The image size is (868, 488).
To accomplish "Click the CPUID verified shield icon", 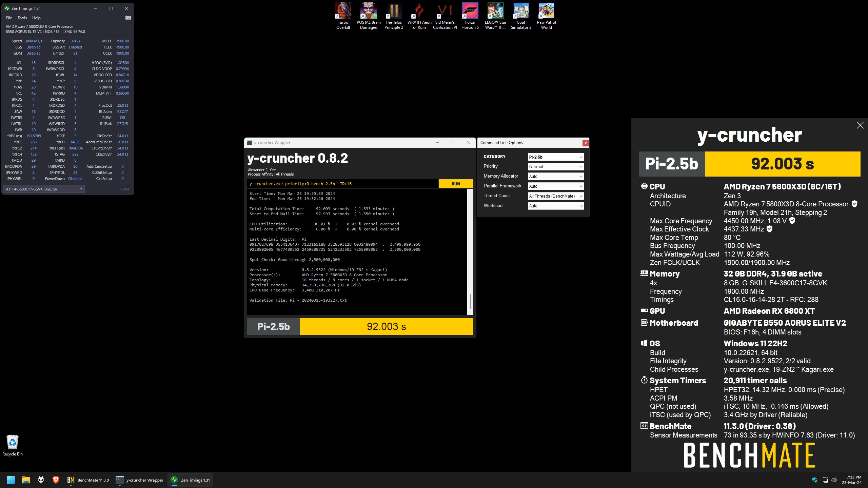I will [854, 204].
